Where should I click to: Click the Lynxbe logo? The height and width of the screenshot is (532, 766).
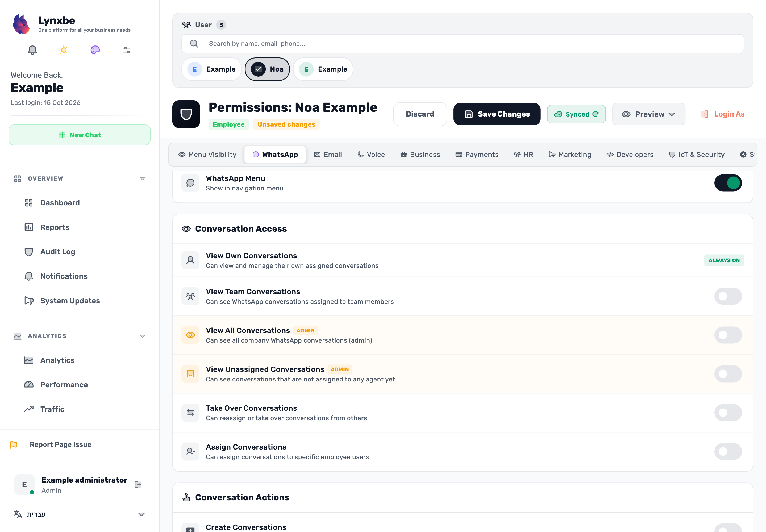[21, 24]
